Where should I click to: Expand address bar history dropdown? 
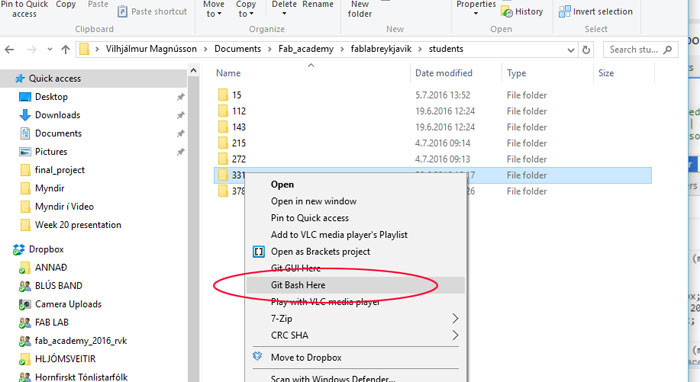571,50
